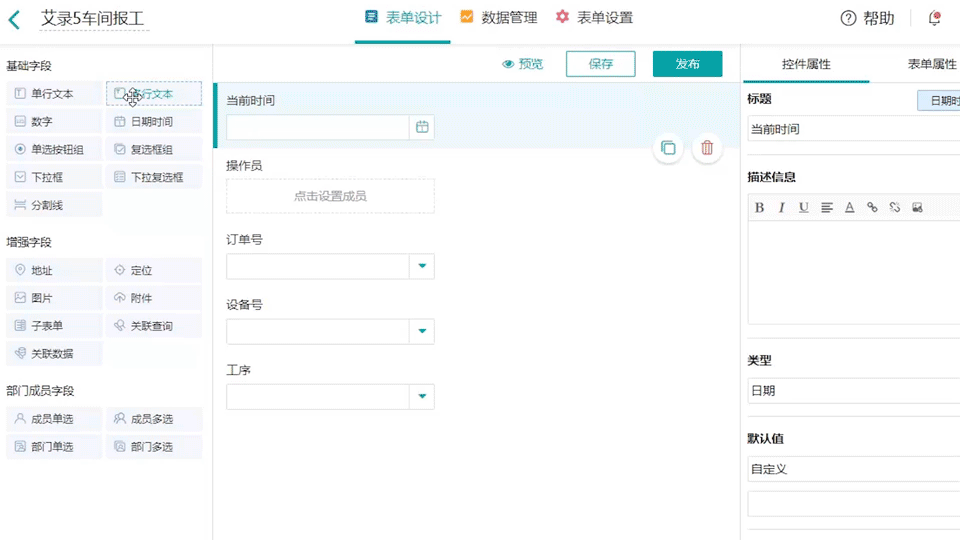Add 复选框组 checkbox group field

coord(153,149)
